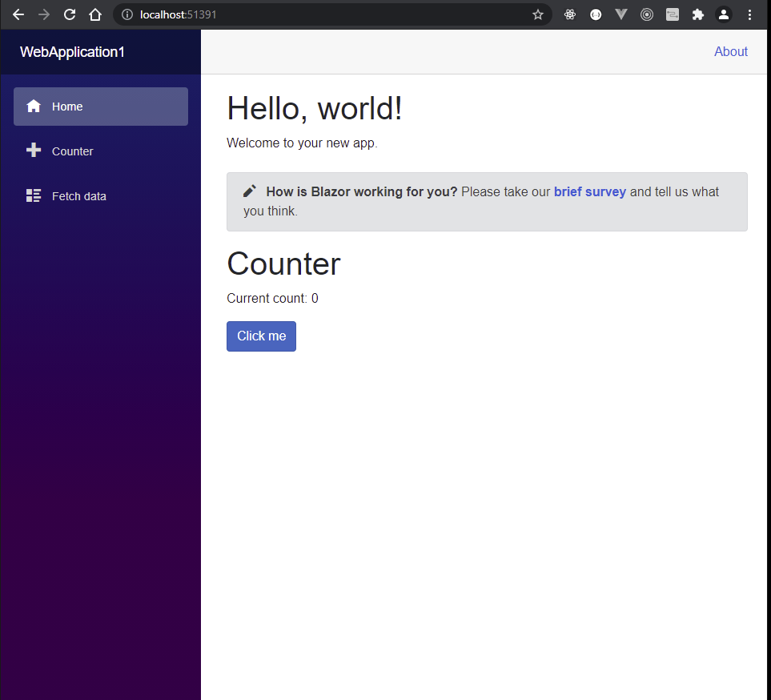Reload the page with the refresh icon
The width and height of the screenshot is (771, 700).
click(70, 14)
